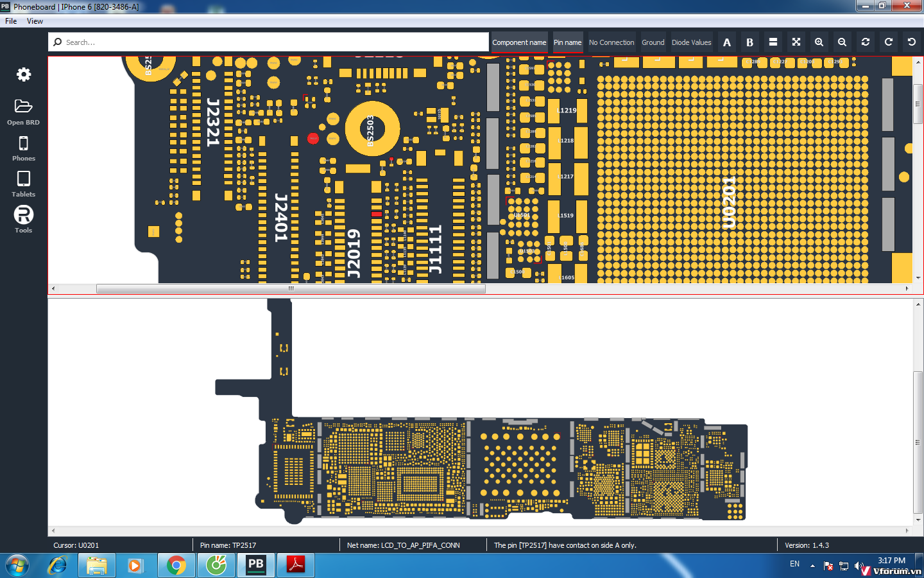Click top pane vertical scroll-down arrow
The height and width of the screenshot is (578, 924).
click(x=918, y=278)
